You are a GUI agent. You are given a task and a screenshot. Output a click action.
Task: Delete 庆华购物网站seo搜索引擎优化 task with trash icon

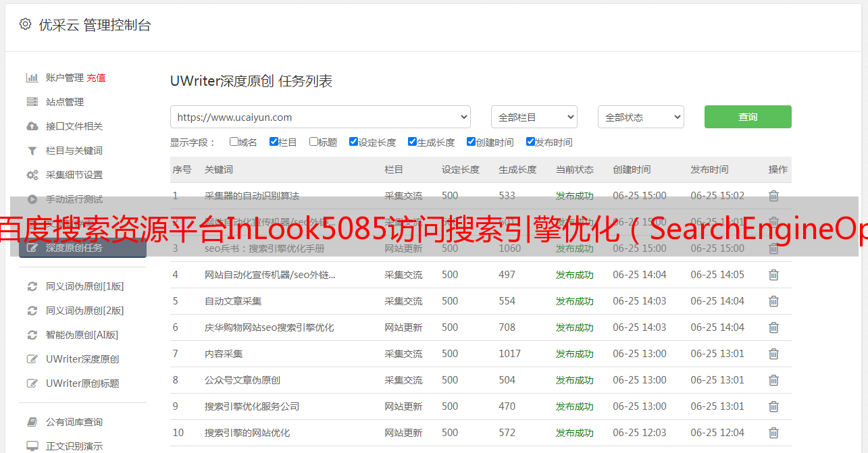tap(773, 327)
